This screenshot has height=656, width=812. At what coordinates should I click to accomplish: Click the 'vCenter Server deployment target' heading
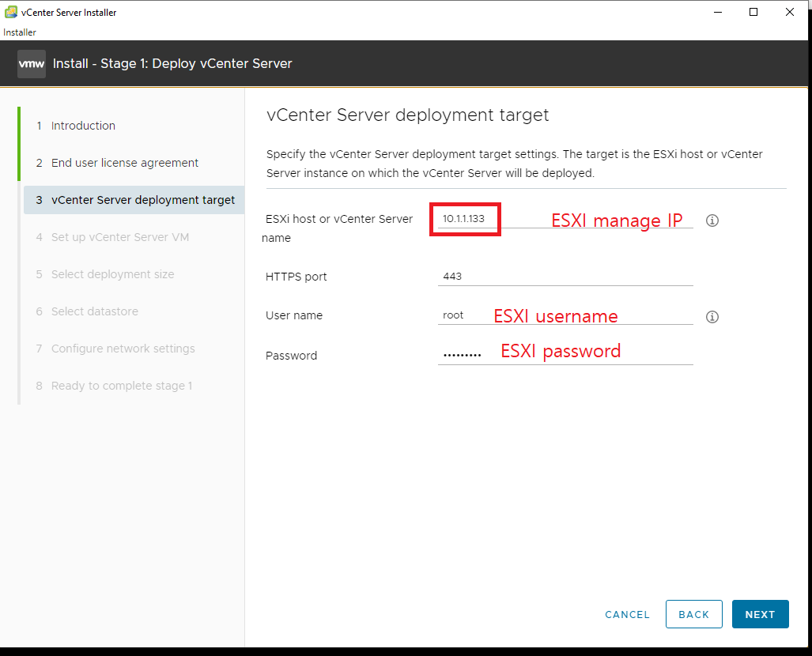click(x=407, y=115)
